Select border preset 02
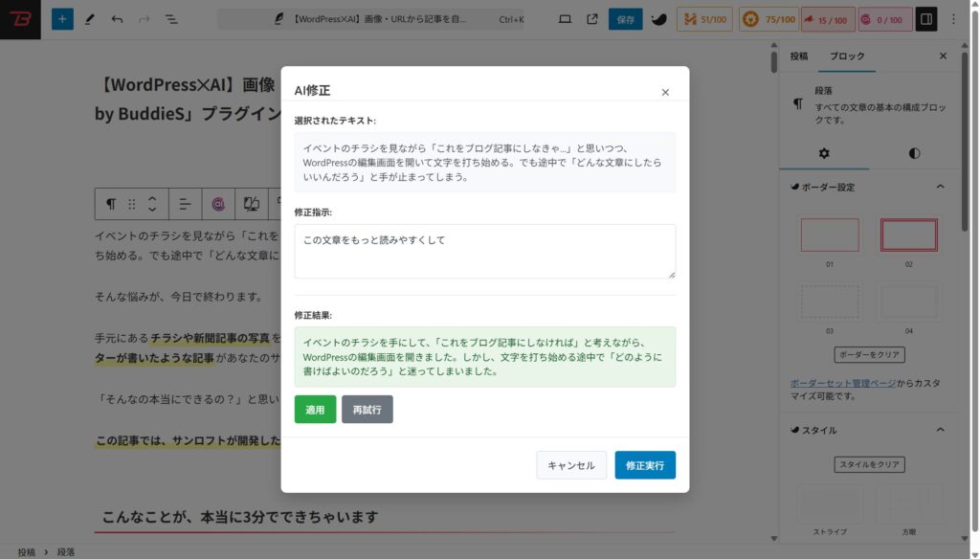This screenshot has height=559, width=980. 909,235
